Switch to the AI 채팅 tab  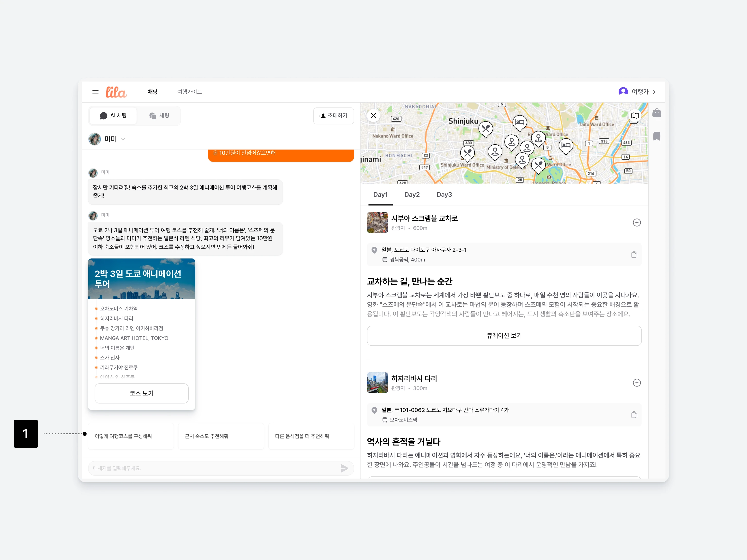[x=113, y=115]
